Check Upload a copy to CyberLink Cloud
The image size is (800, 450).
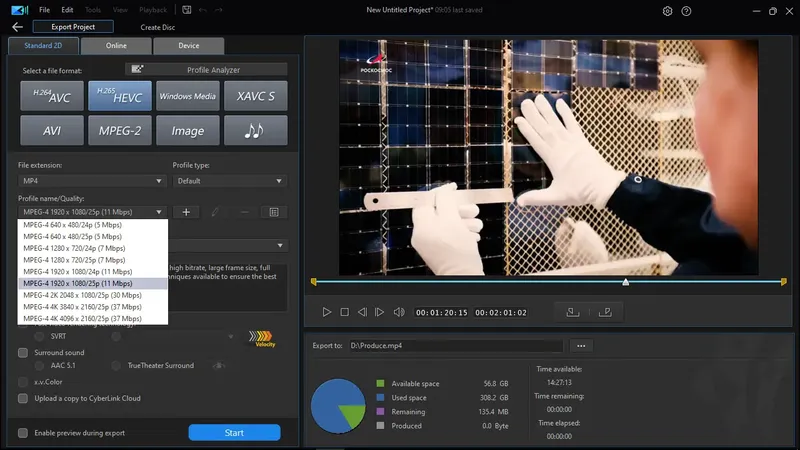23,397
